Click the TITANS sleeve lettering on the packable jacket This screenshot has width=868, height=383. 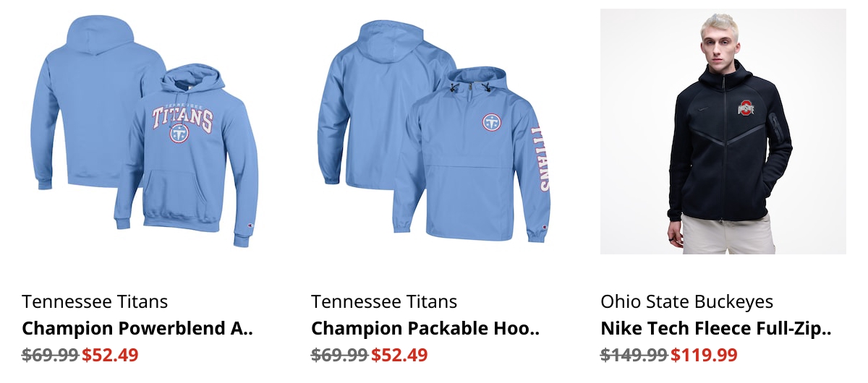coord(540,158)
